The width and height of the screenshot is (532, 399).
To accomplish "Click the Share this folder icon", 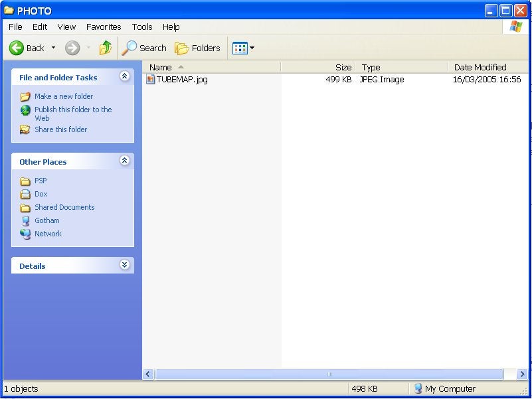I will point(25,129).
